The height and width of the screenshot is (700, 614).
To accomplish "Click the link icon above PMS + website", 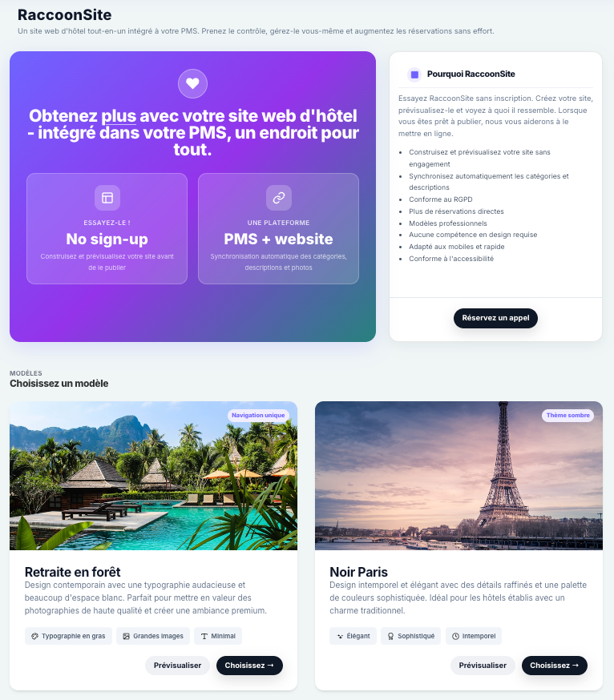I will (x=279, y=198).
